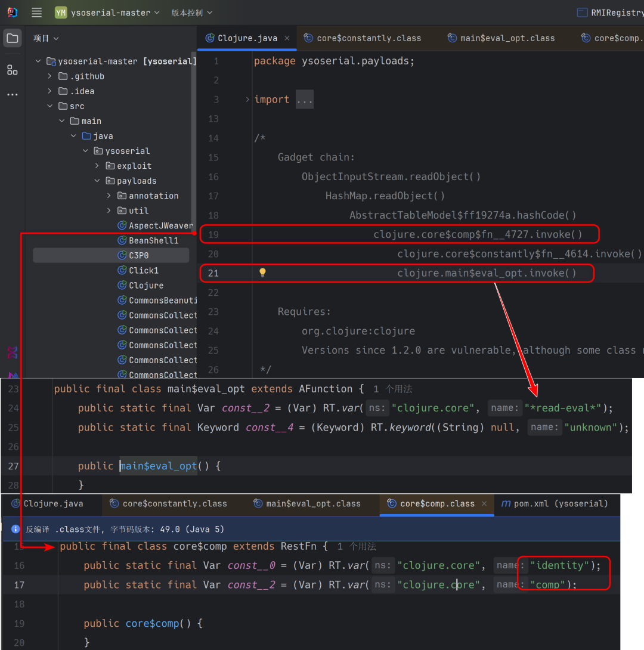This screenshot has width=644, height=650.
Task: Select the Clojure class in tree
Action: click(141, 285)
